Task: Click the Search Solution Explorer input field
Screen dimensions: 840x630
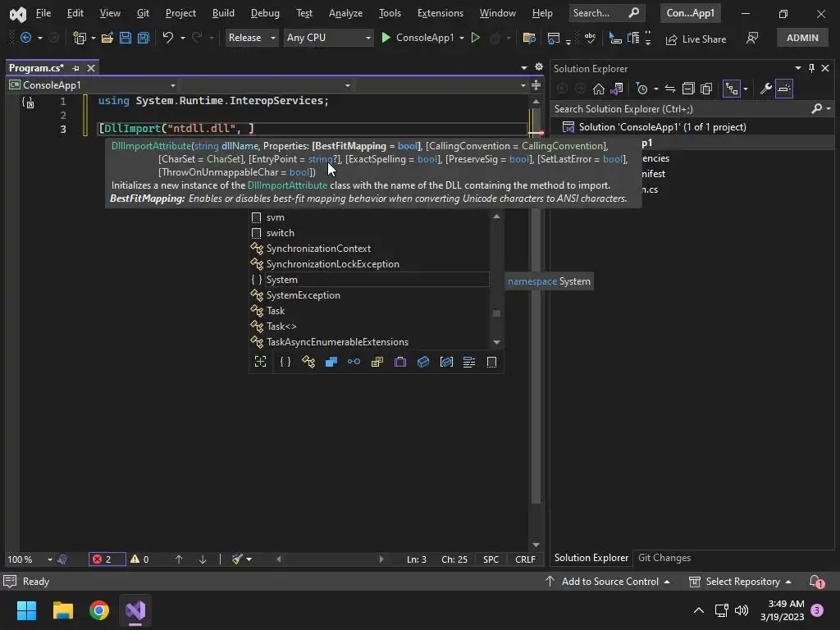Action: (x=680, y=109)
